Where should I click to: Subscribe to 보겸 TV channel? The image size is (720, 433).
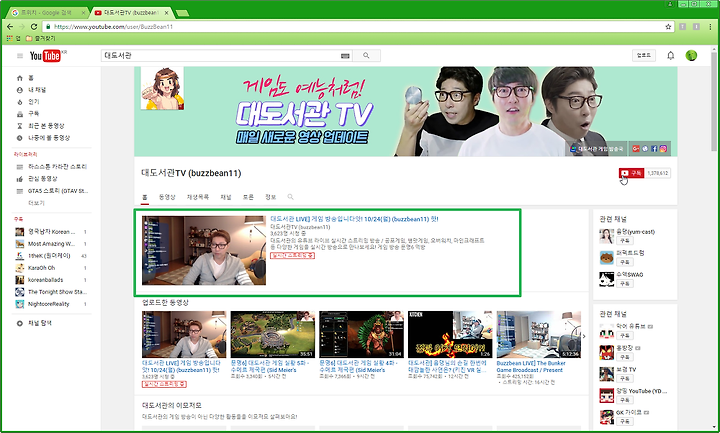pyautogui.click(x=625, y=379)
